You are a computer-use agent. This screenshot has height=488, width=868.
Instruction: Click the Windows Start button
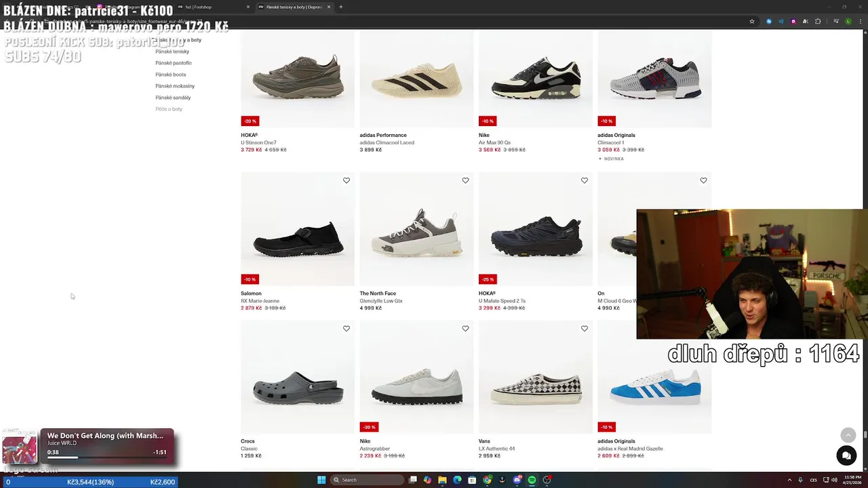click(x=321, y=480)
